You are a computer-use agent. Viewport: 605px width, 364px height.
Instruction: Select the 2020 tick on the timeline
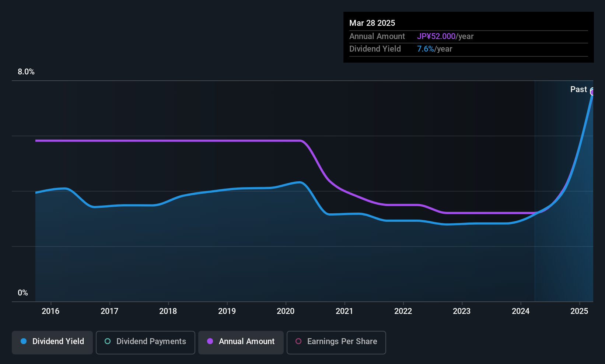[x=286, y=311]
